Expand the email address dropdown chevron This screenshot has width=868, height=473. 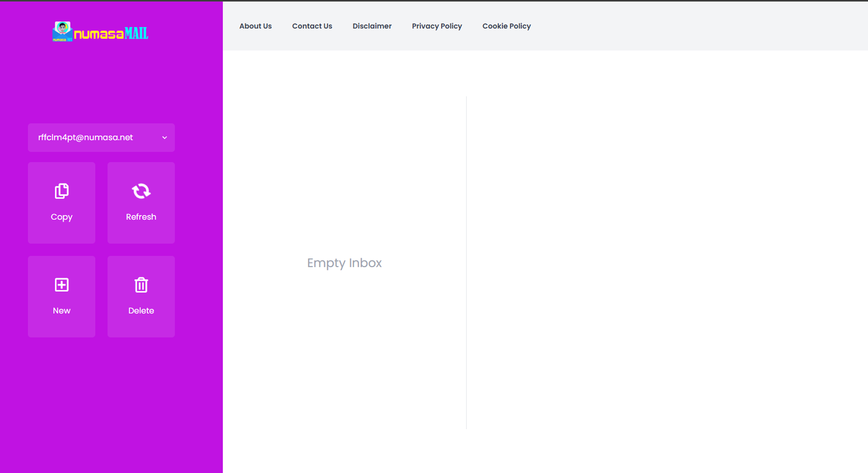164,138
